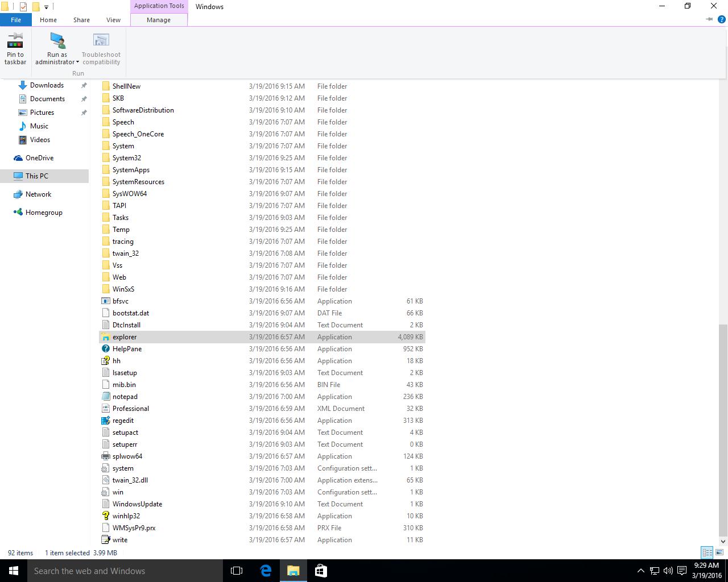Switch to details view layout icon
Viewport: 728px width, 582px height.
click(707, 552)
